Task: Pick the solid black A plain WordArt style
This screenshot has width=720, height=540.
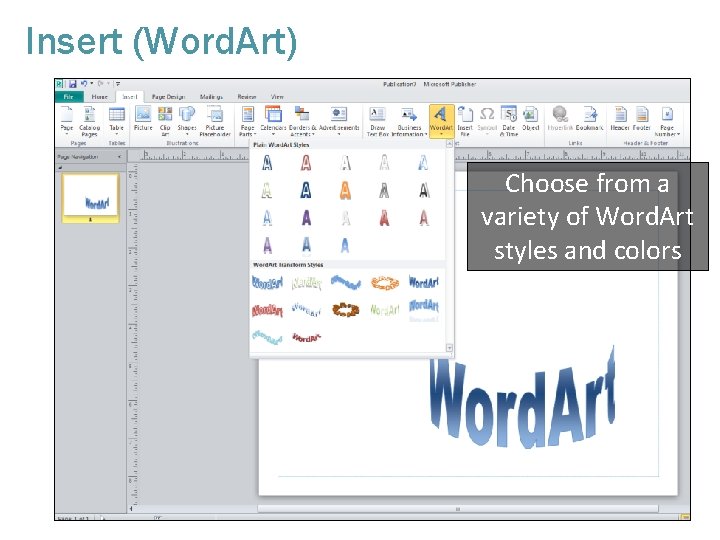Action: pyautogui.click(x=424, y=190)
